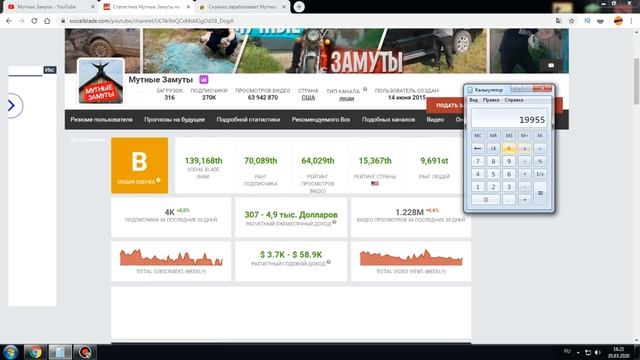This screenshot has width=640, height=360.
Task: Open Подобных каналов section
Action: point(388,120)
